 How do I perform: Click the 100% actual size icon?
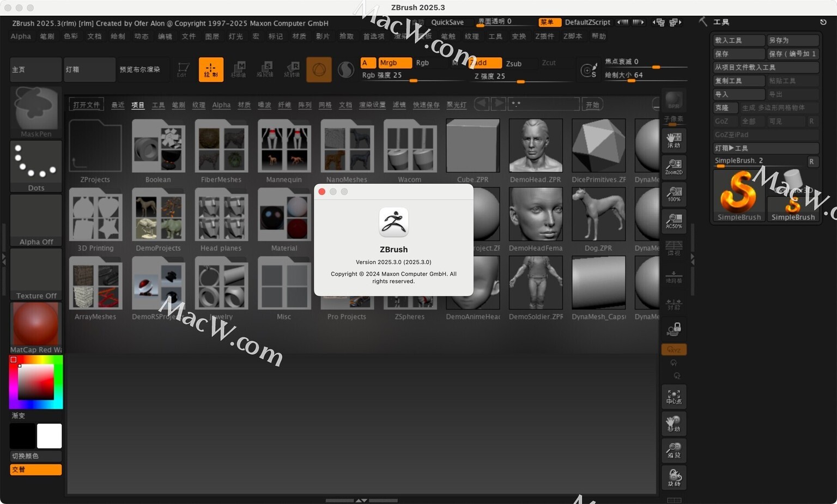click(x=674, y=194)
